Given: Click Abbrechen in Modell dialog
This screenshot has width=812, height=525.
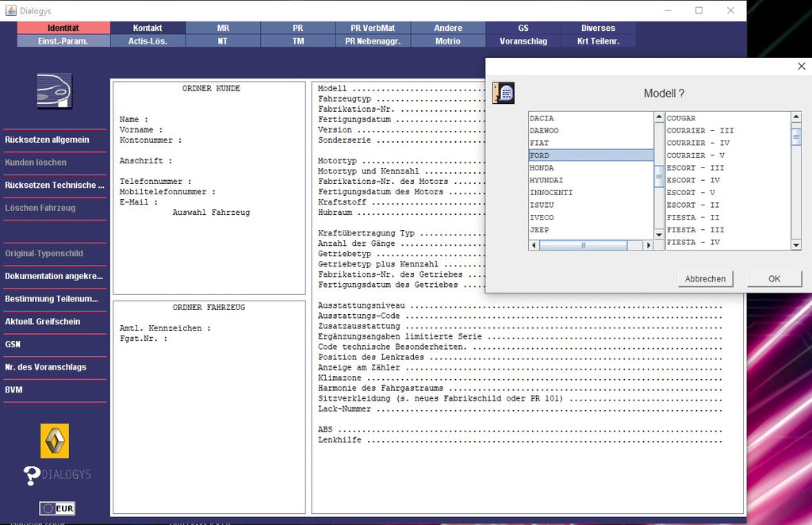Looking at the screenshot, I should [705, 278].
